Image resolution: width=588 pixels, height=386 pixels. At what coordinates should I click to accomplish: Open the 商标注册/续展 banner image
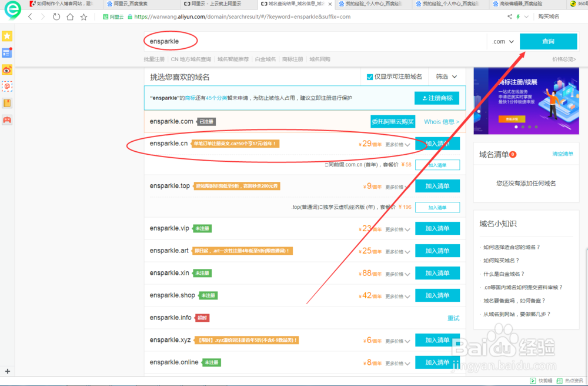526,101
